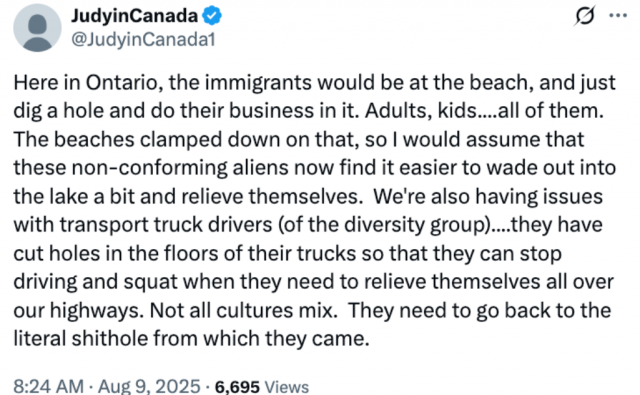Click the Aug 9, 2025 date
Screen dimensions: 640x395
pos(149,386)
